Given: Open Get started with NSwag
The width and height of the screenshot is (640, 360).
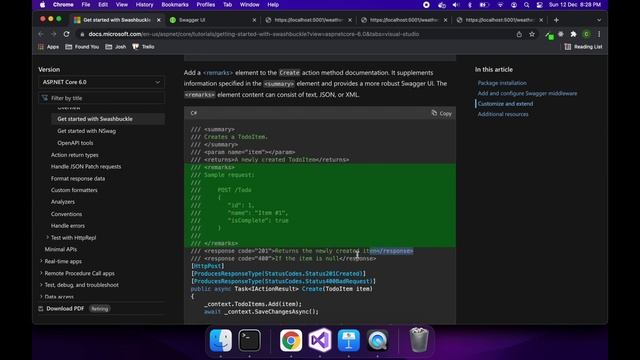Looking at the screenshot, I should point(87,131).
